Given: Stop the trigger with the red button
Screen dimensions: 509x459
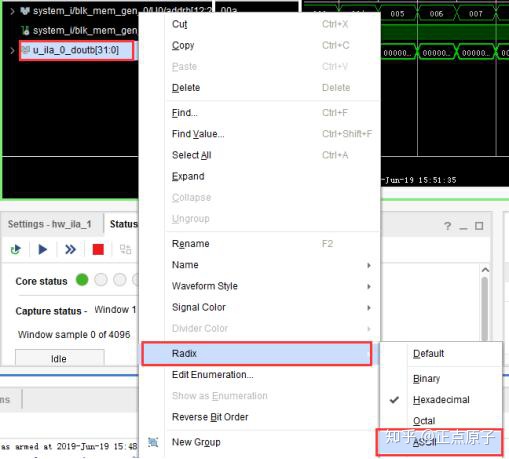Looking at the screenshot, I should (98, 249).
